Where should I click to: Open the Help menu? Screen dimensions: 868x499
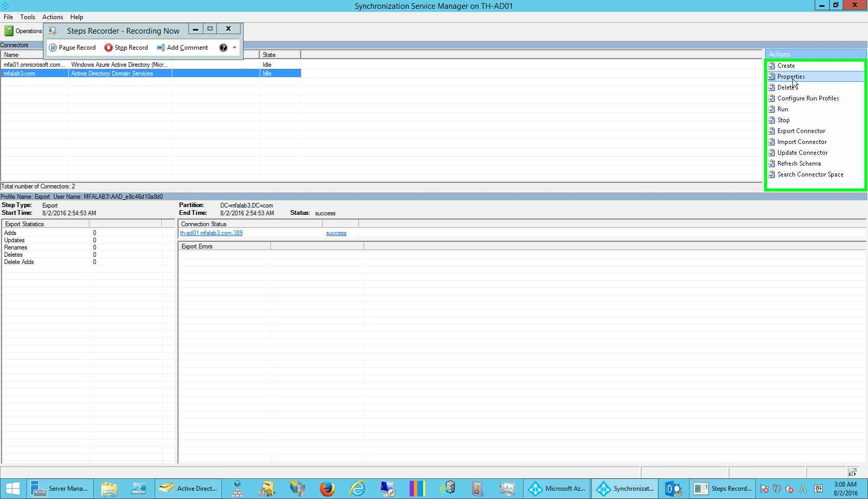pyautogui.click(x=77, y=17)
